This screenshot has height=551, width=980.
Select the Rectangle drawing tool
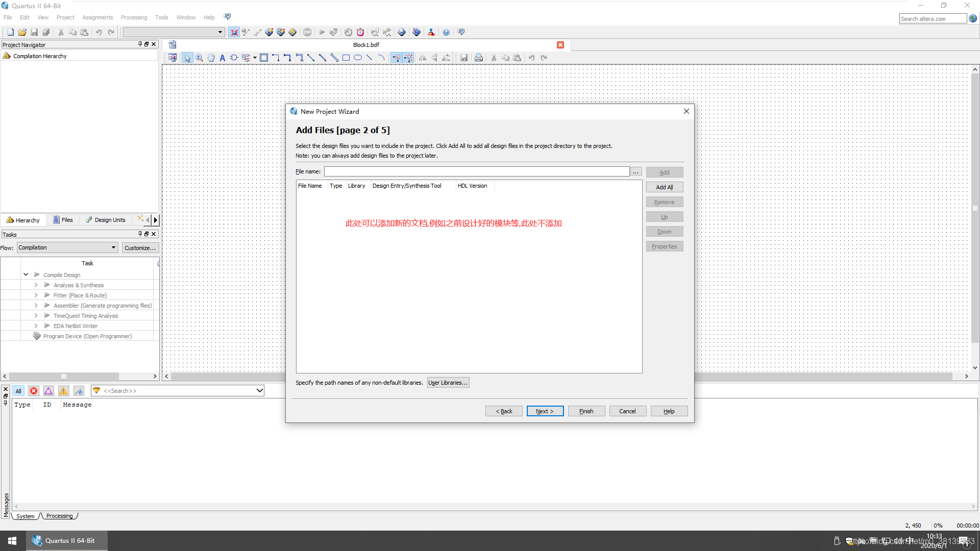tap(346, 58)
